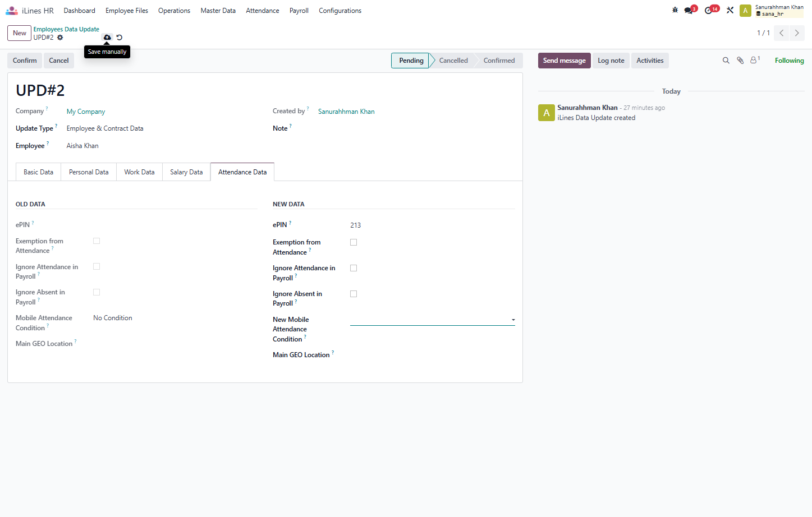
Task: Click the Log note button
Action: (611, 61)
